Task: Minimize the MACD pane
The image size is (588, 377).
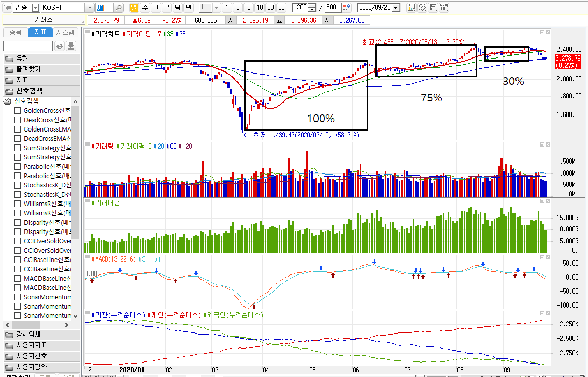Action: (542, 257)
